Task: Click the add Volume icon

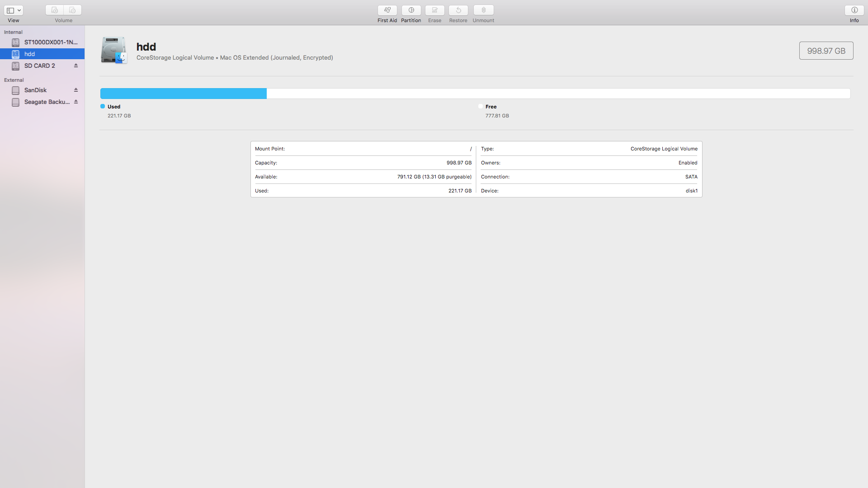Action: click(x=55, y=10)
